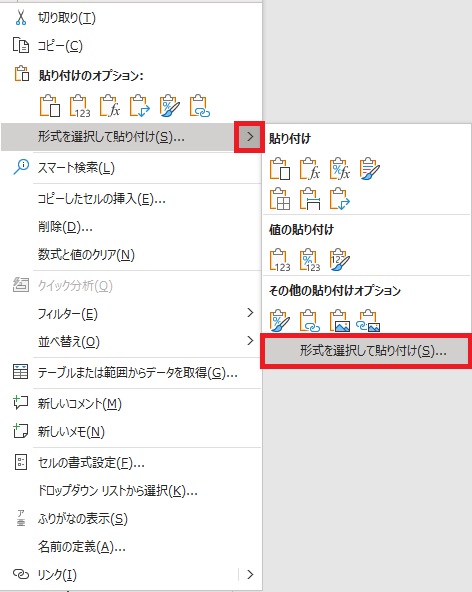
Task: Expand the リンク submenu arrow
Action: point(250,574)
